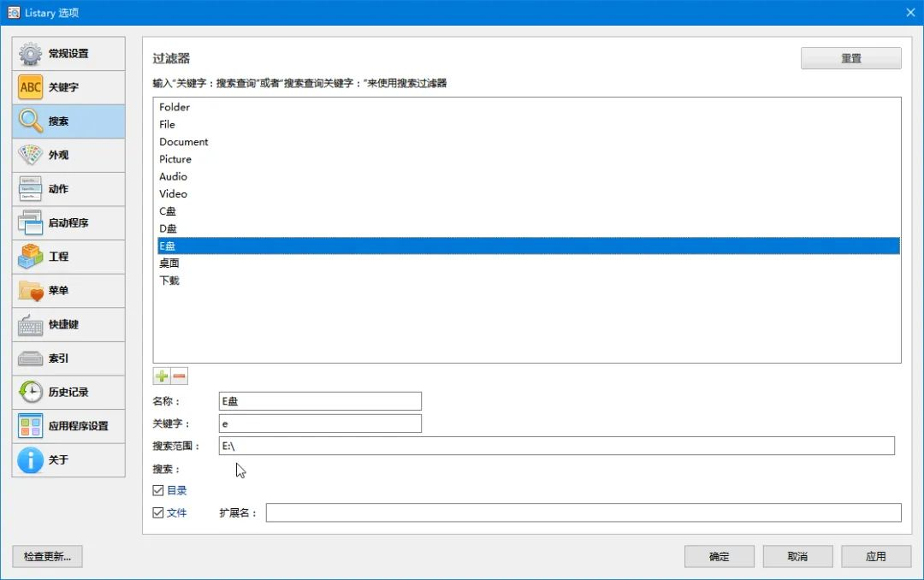The image size is (924, 580).
Task: Confirm with the 确定 button
Action: coord(720,556)
